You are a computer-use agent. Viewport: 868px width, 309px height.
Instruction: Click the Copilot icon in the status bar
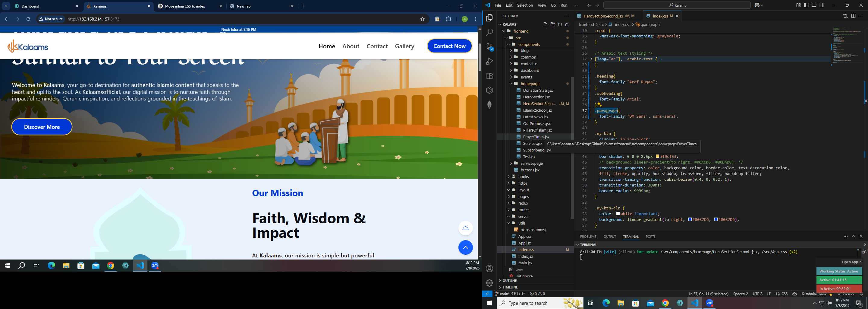point(794,294)
